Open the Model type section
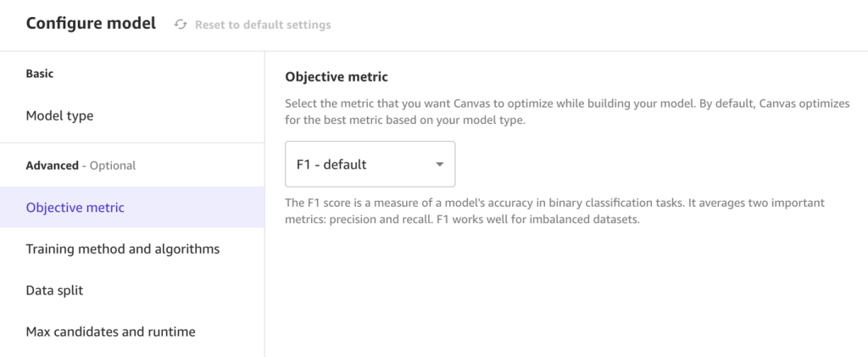Image resolution: width=868 pixels, height=357 pixels. point(60,115)
